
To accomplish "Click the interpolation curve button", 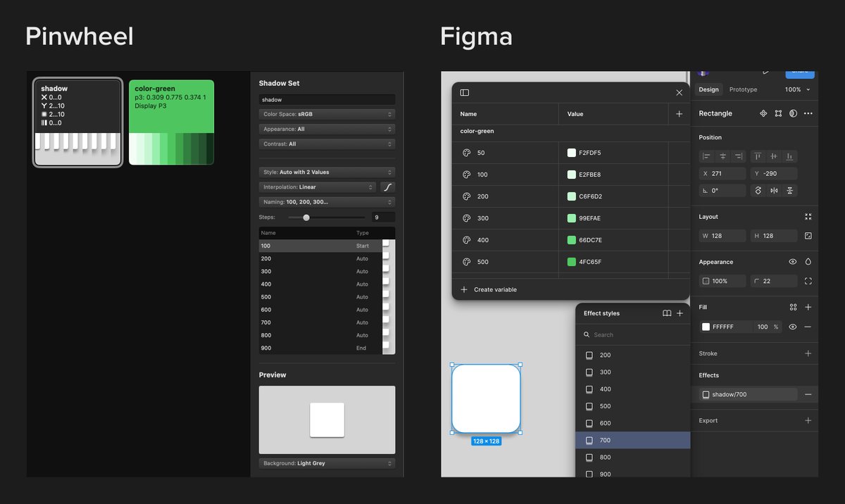I will pyautogui.click(x=388, y=187).
